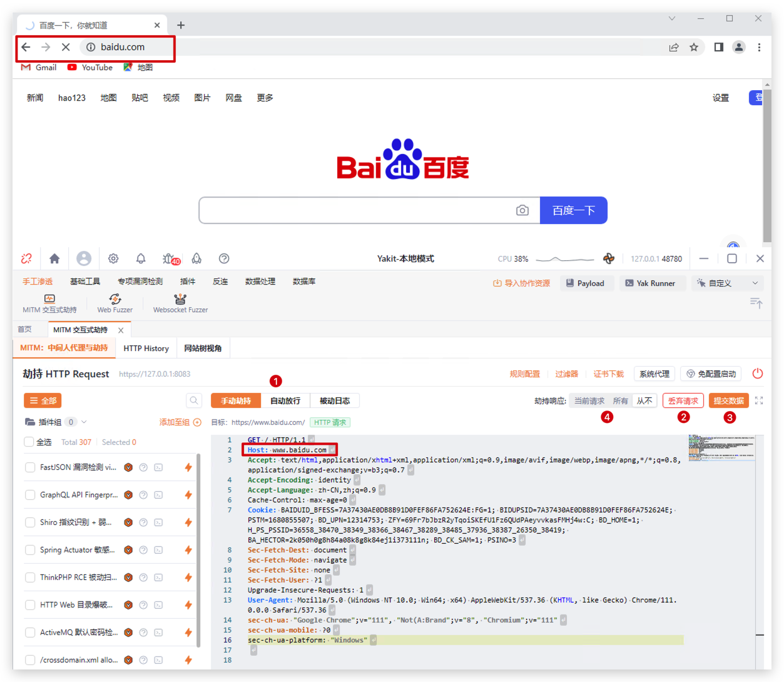
Task: Click the 丢弃请求 drop request button
Action: point(683,400)
